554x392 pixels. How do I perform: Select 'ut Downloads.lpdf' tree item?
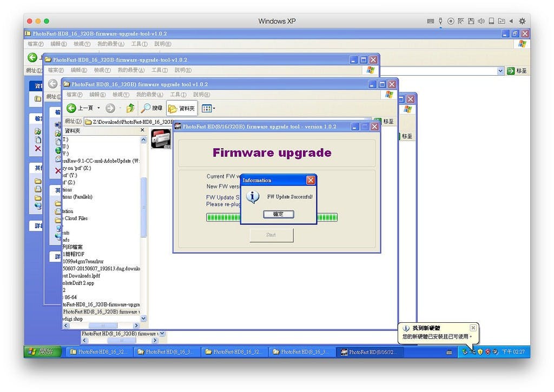click(x=81, y=275)
